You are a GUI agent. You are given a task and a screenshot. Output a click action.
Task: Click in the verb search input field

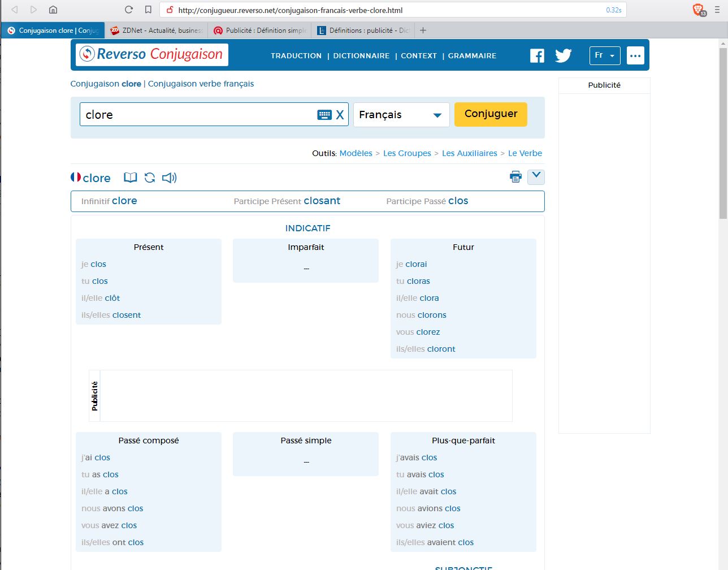[198, 115]
